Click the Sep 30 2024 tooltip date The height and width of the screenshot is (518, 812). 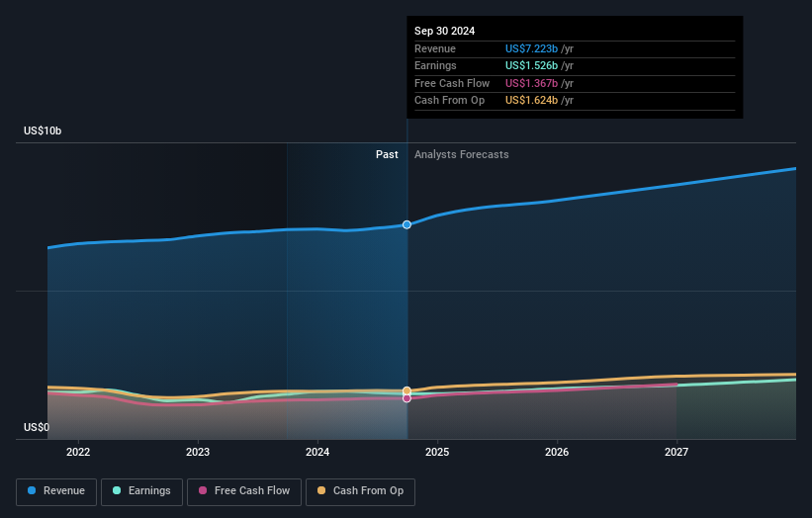[x=444, y=31]
